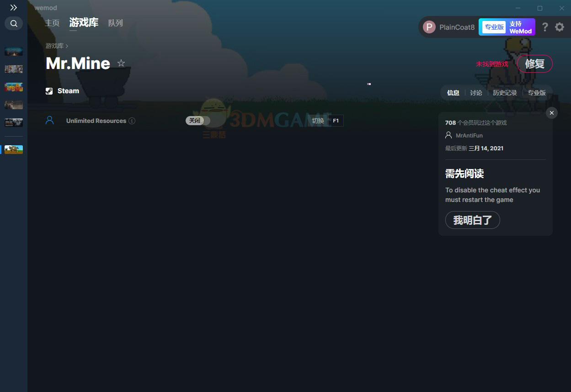Open settings with the gear icon
571x392 pixels.
click(560, 27)
